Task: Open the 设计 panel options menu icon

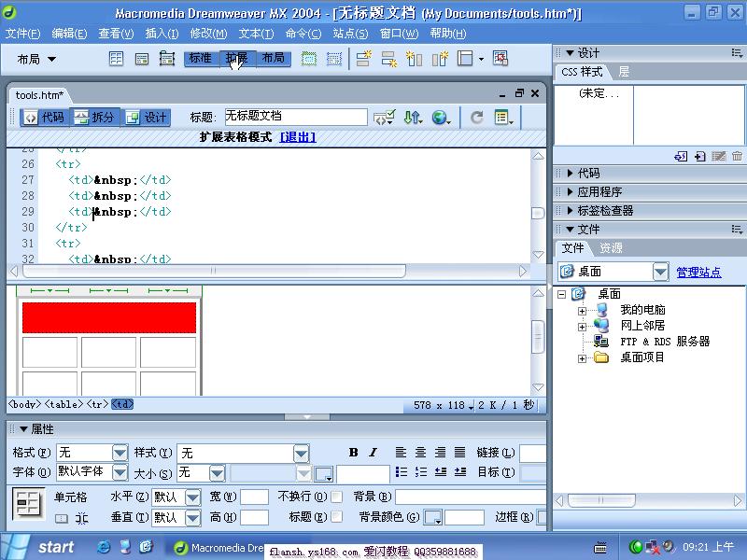Action: click(x=737, y=53)
